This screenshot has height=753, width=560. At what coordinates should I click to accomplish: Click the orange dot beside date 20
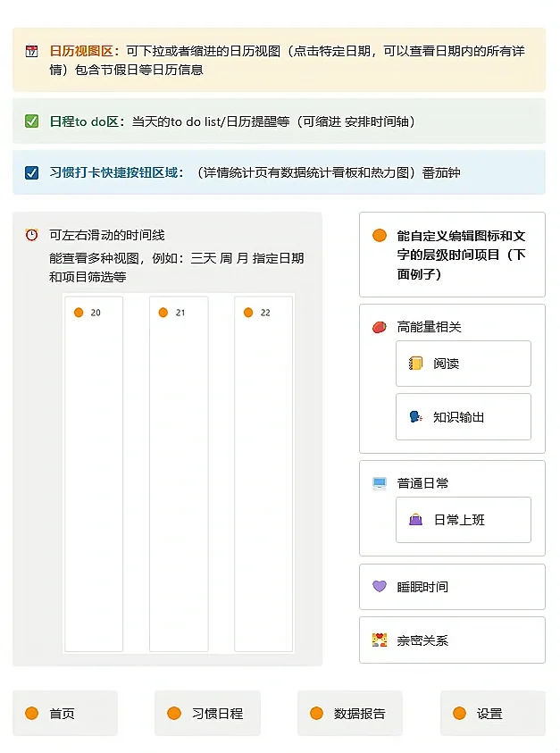[x=79, y=313]
